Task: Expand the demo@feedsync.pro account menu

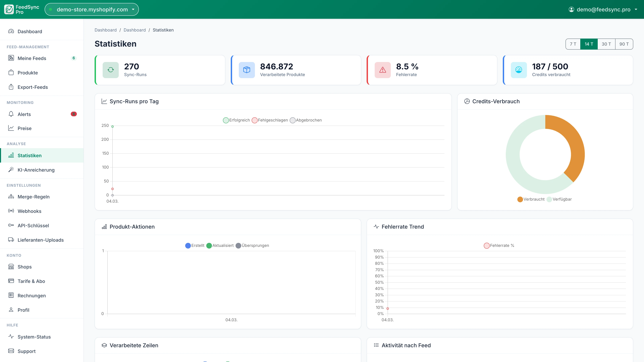Action: click(603, 10)
